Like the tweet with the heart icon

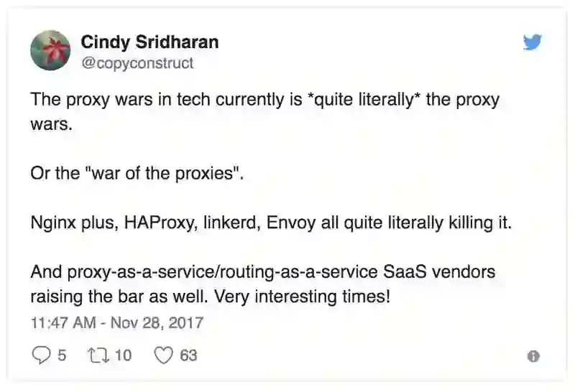[x=165, y=355]
